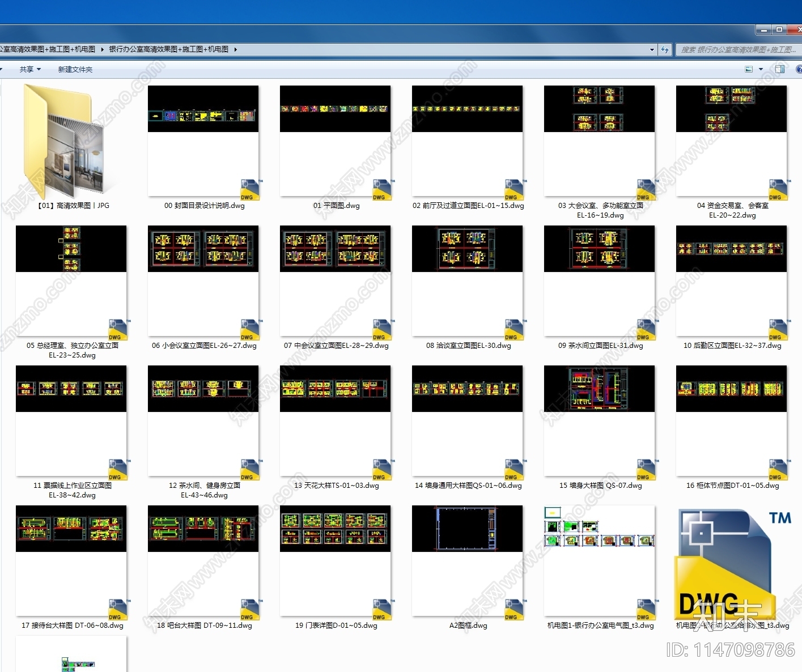Expand arrow after last breadcrumb folder
The image size is (802, 672).
coord(236,49)
